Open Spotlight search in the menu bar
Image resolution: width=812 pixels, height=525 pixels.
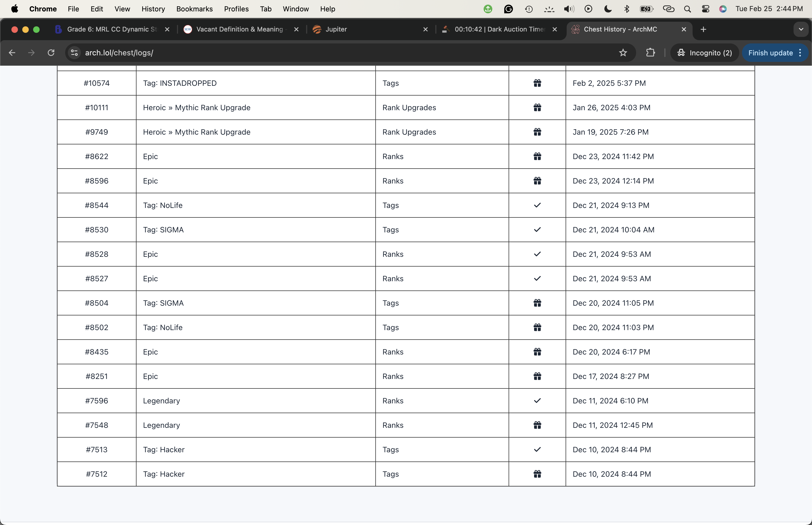point(687,9)
